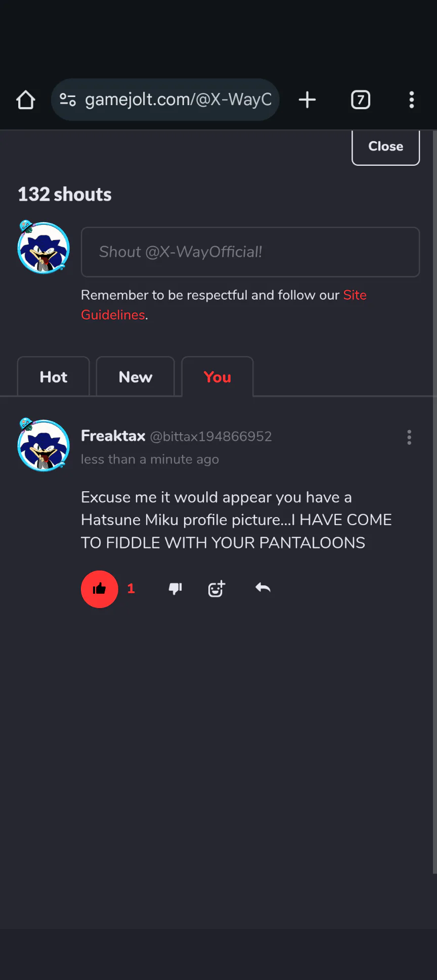The width and height of the screenshot is (437, 980).
Task: Open the browser three-dot menu
Action: coord(412,100)
